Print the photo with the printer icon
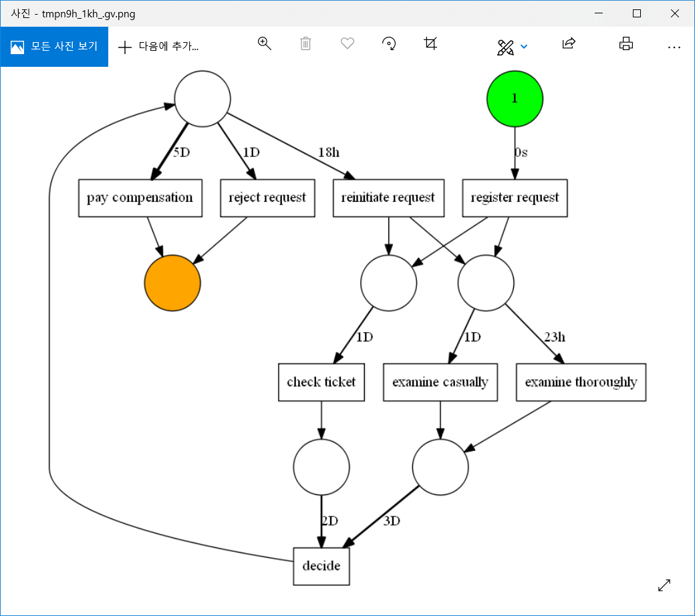695x616 pixels. tap(626, 43)
